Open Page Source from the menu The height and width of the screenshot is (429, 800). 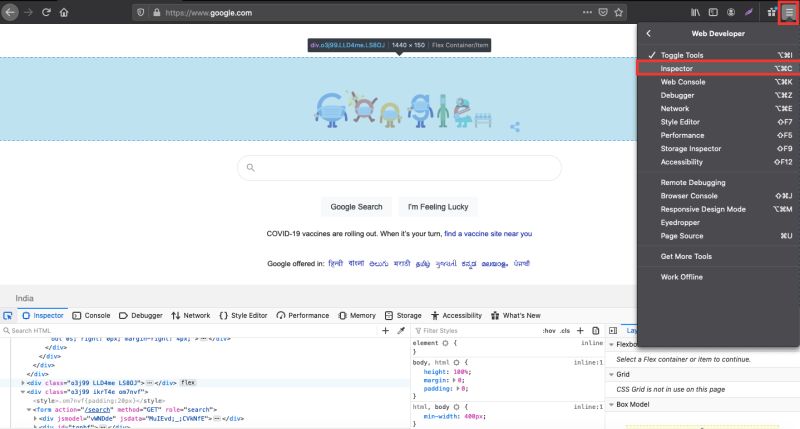(719, 236)
